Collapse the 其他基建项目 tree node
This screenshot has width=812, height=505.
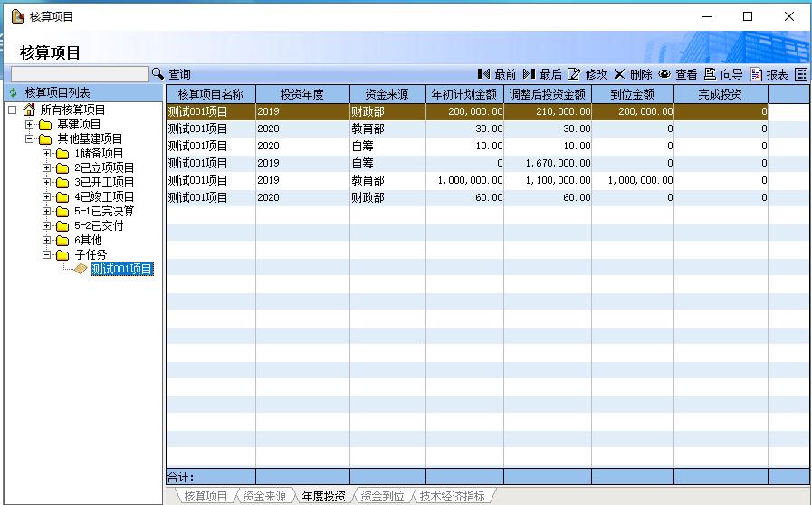tap(30, 138)
